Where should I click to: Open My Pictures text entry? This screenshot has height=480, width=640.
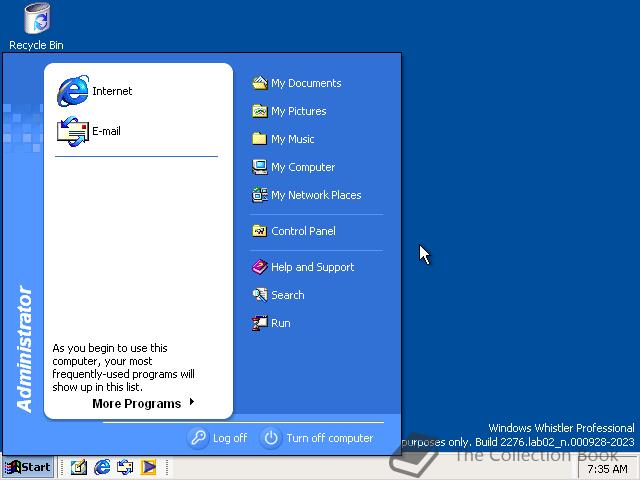299,111
